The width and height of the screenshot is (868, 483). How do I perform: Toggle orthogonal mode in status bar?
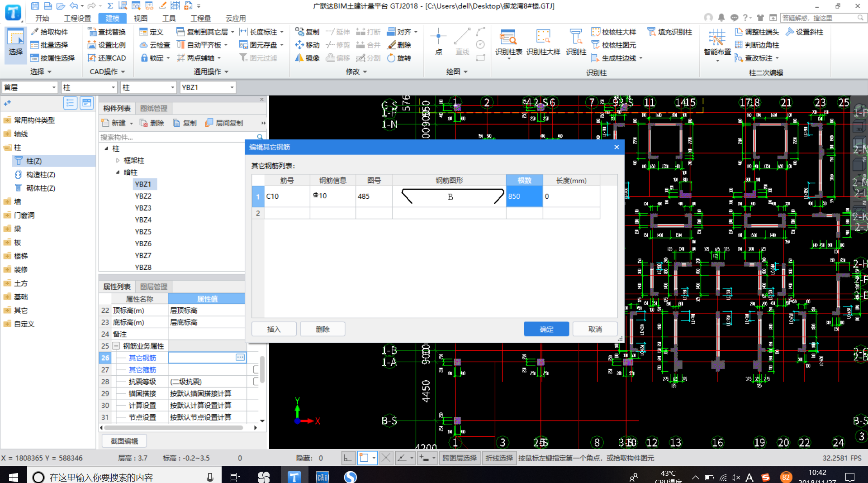tap(347, 458)
